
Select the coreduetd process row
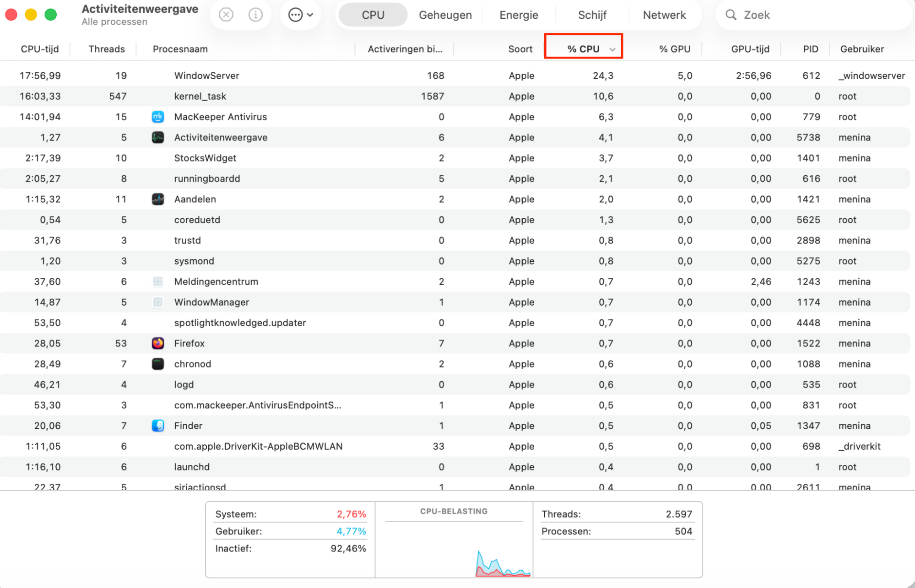point(455,220)
